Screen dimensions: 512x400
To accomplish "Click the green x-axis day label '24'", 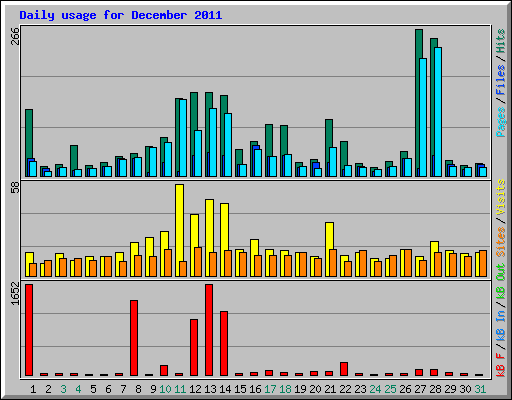I will pyautogui.click(x=375, y=389).
